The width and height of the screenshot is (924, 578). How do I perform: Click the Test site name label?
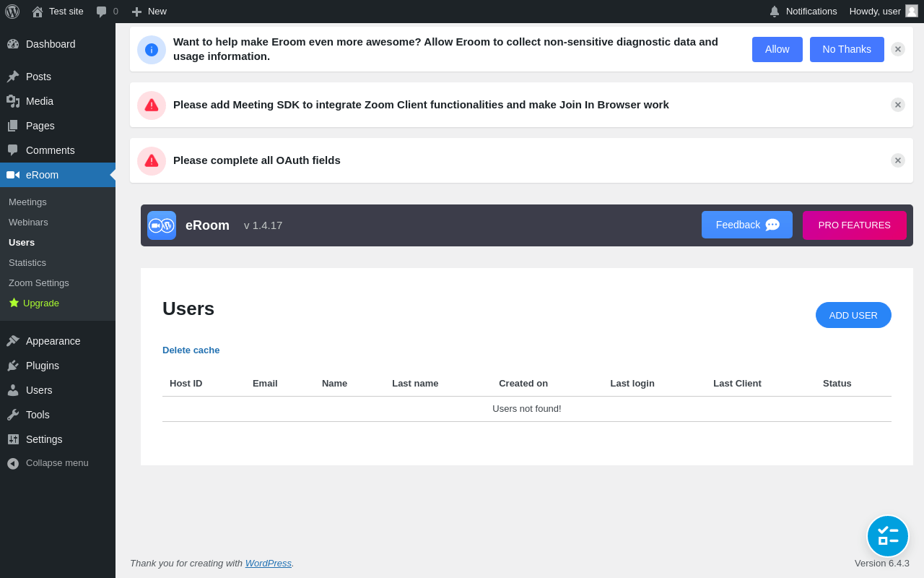pyautogui.click(x=66, y=12)
